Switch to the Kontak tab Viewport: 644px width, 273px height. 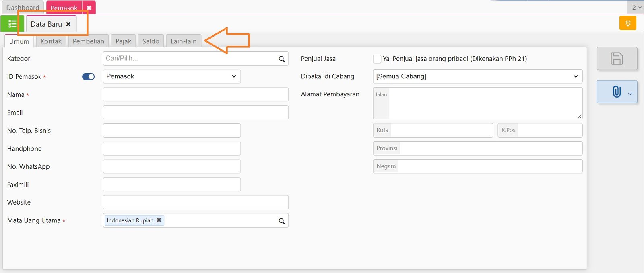(x=51, y=41)
